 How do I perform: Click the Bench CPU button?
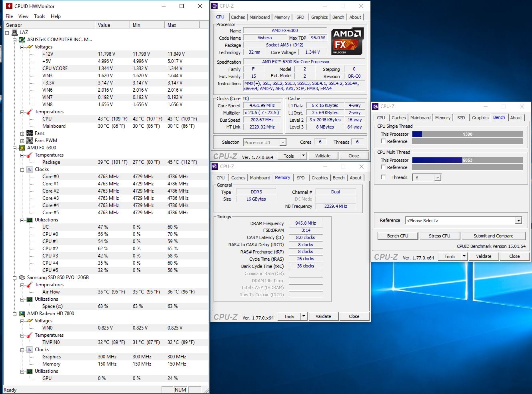click(x=398, y=236)
